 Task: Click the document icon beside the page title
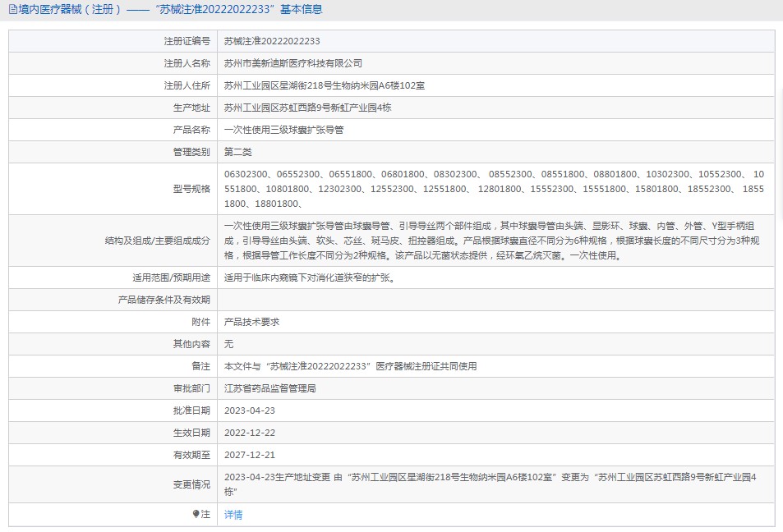pos(12,10)
